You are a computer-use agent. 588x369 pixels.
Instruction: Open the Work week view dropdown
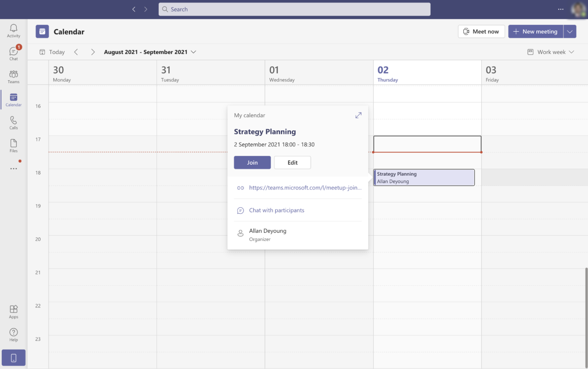point(551,52)
